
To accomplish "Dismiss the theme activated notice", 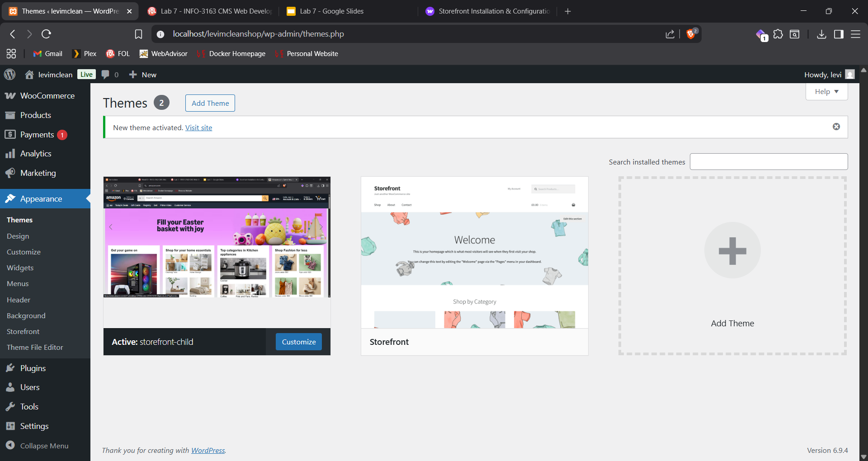I will click(x=836, y=127).
